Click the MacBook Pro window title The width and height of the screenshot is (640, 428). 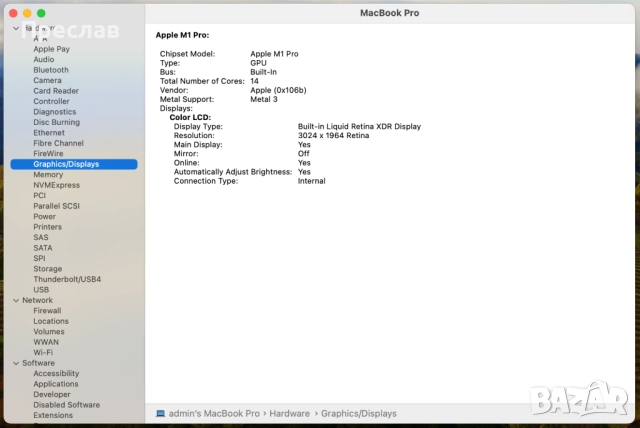point(390,13)
